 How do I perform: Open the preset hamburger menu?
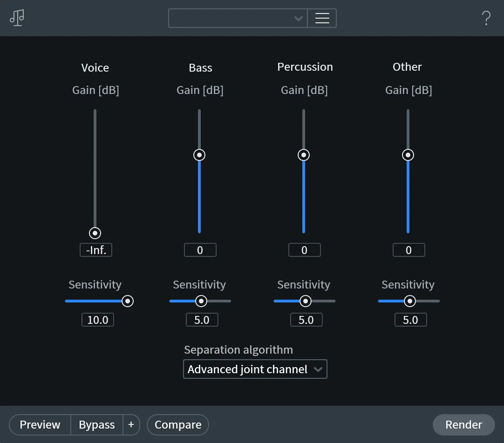click(322, 18)
